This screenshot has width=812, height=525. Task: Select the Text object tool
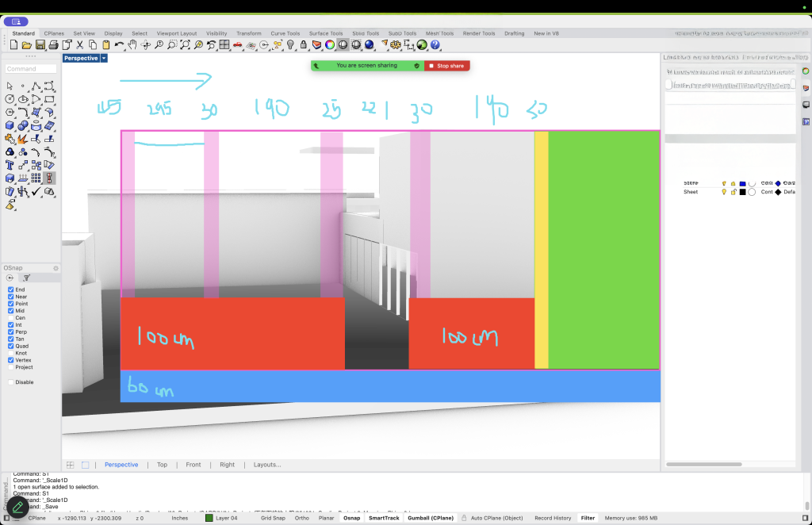pyautogui.click(x=10, y=165)
